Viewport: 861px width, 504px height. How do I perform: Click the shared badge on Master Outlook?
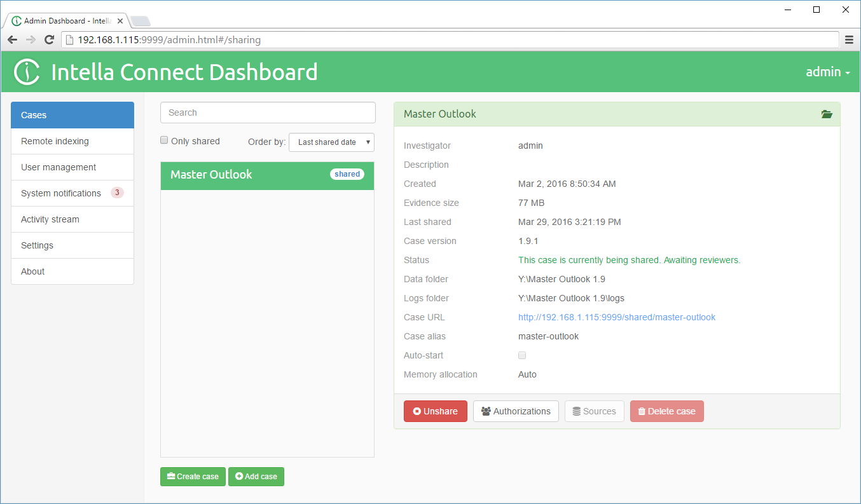point(347,174)
